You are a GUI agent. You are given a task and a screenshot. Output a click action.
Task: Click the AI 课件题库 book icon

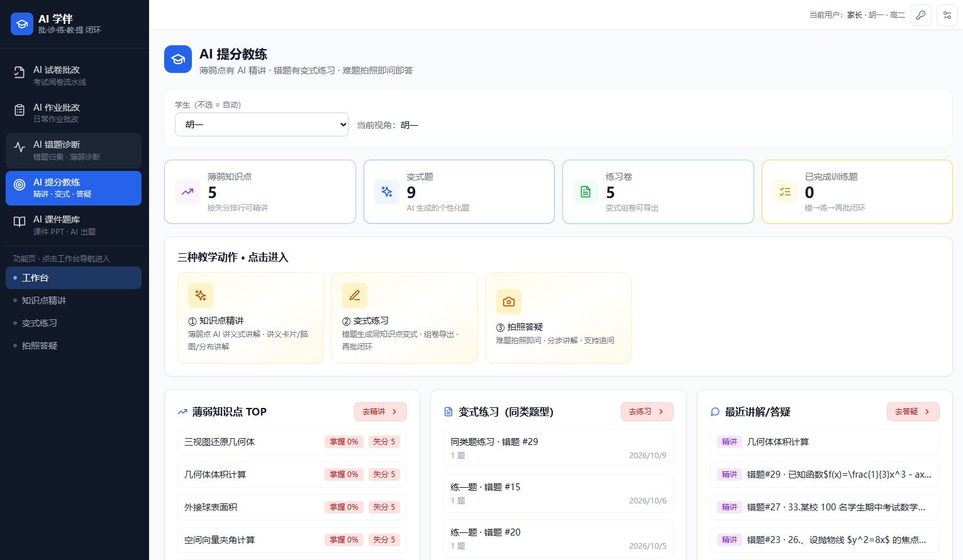[19, 222]
